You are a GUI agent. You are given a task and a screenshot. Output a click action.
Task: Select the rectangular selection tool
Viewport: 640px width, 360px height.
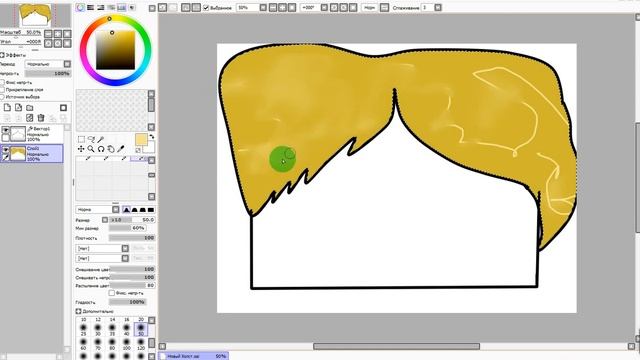point(81,140)
